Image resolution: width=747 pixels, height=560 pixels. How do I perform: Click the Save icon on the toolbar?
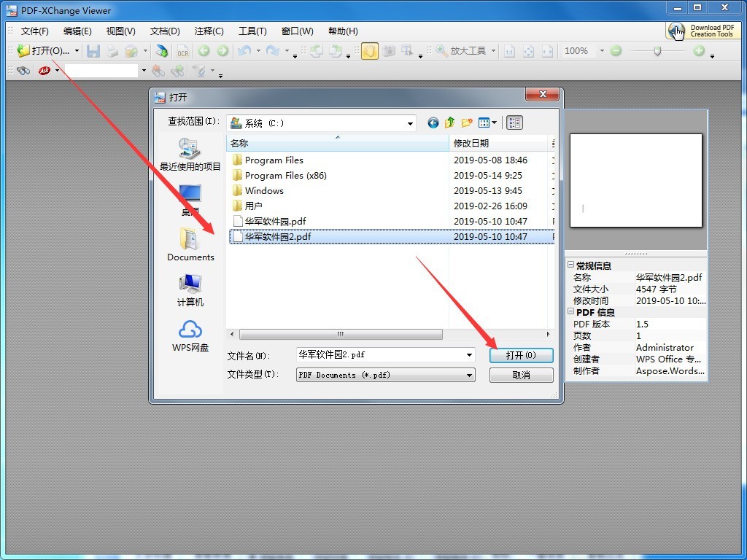(93, 51)
